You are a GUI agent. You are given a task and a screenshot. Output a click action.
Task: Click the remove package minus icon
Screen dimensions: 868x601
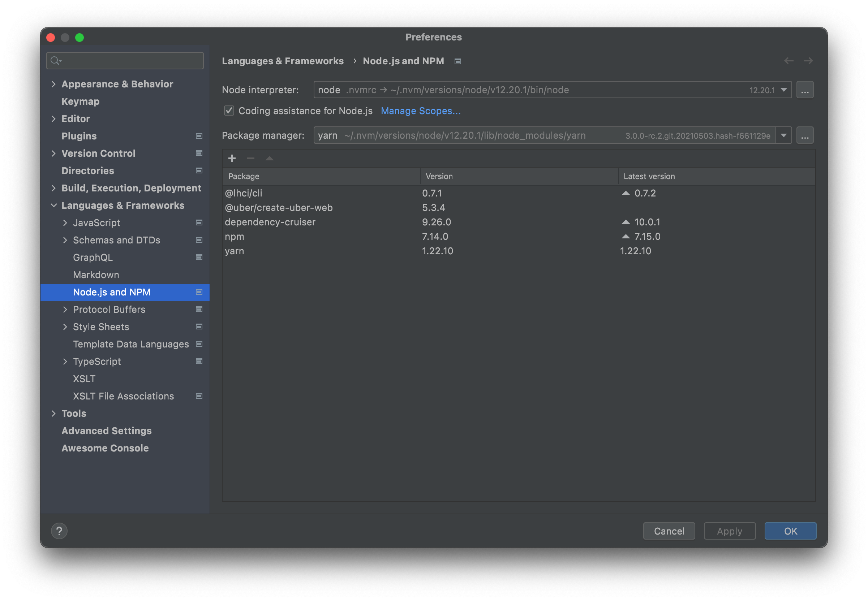(250, 158)
